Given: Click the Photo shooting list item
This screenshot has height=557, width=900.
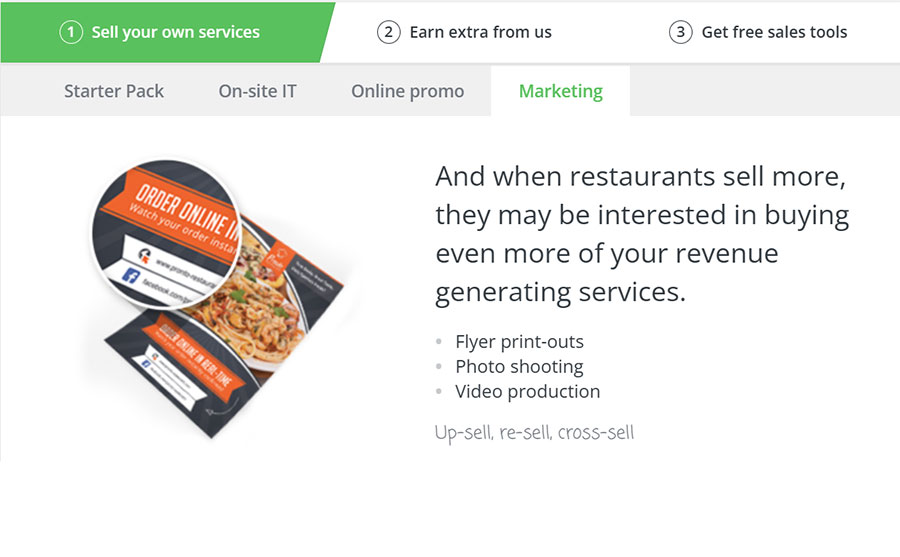Looking at the screenshot, I should [519, 366].
